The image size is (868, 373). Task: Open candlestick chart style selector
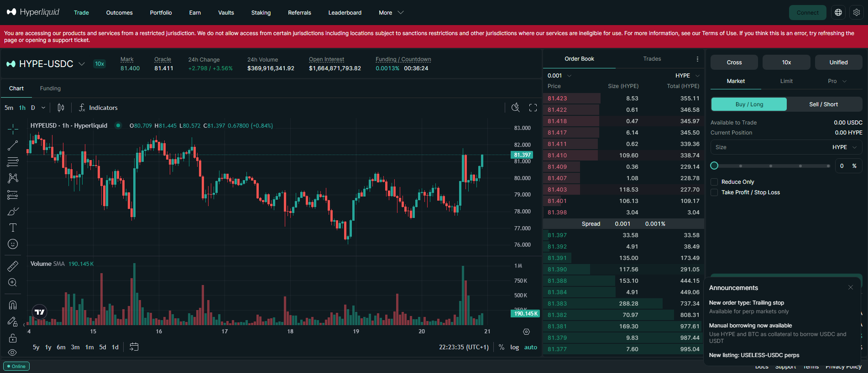(x=61, y=108)
